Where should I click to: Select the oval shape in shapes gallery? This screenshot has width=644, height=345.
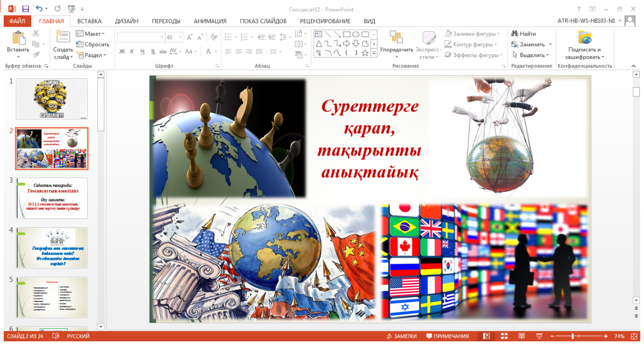(x=357, y=35)
